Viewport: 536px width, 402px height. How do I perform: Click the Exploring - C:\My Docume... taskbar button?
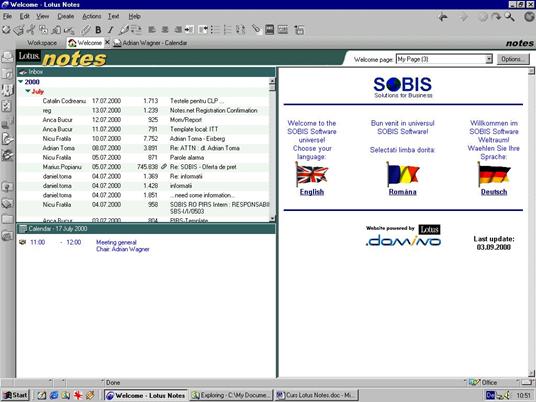[x=232, y=396]
